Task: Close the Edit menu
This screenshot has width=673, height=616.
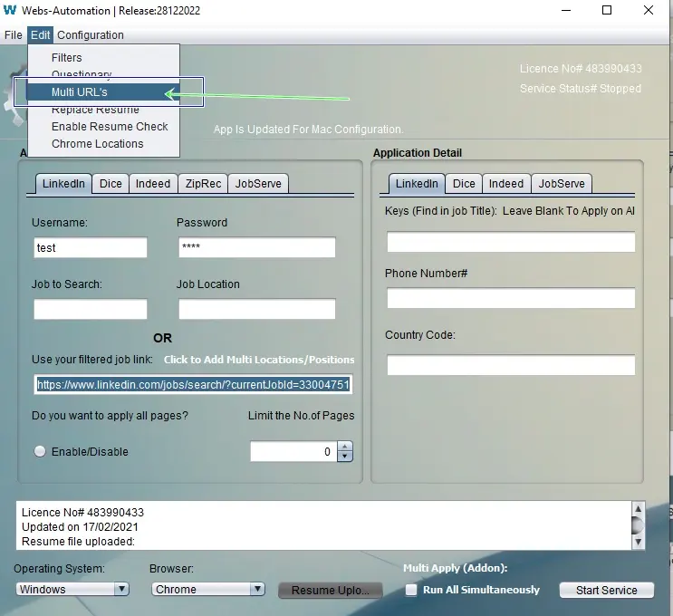Action: click(41, 35)
